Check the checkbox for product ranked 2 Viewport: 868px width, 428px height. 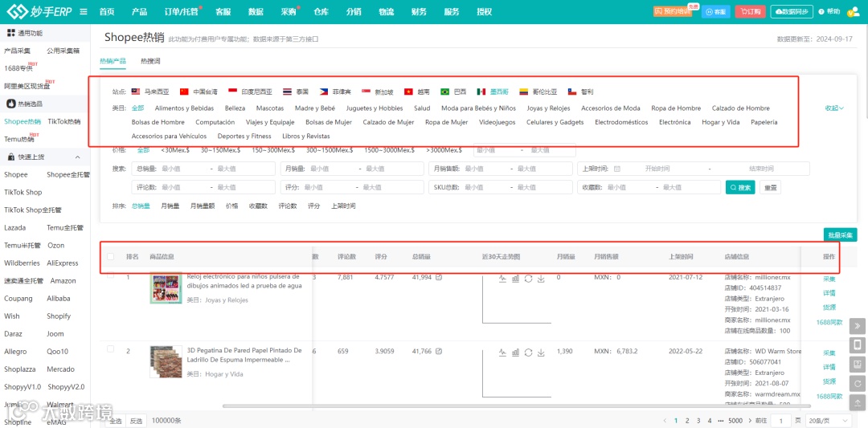[111, 349]
